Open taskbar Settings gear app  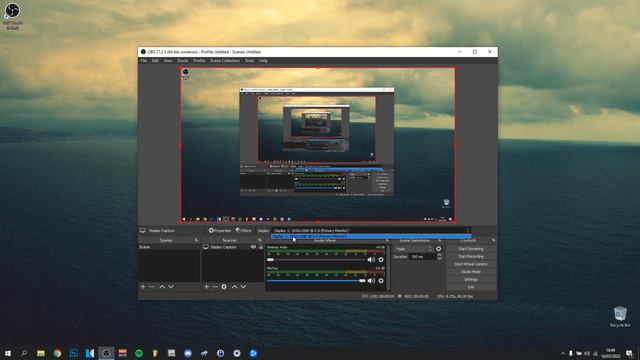click(237, 353)
